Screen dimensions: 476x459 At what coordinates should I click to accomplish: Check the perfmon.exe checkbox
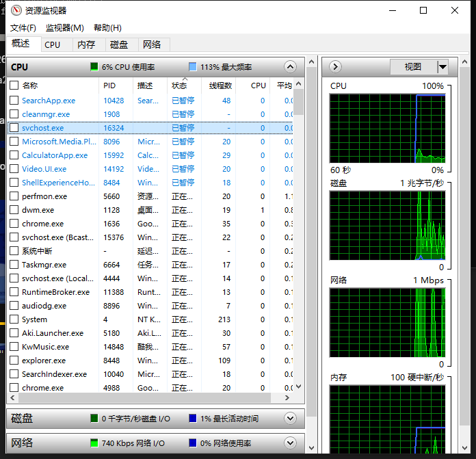pyautogui.click(x=14, y=196)
